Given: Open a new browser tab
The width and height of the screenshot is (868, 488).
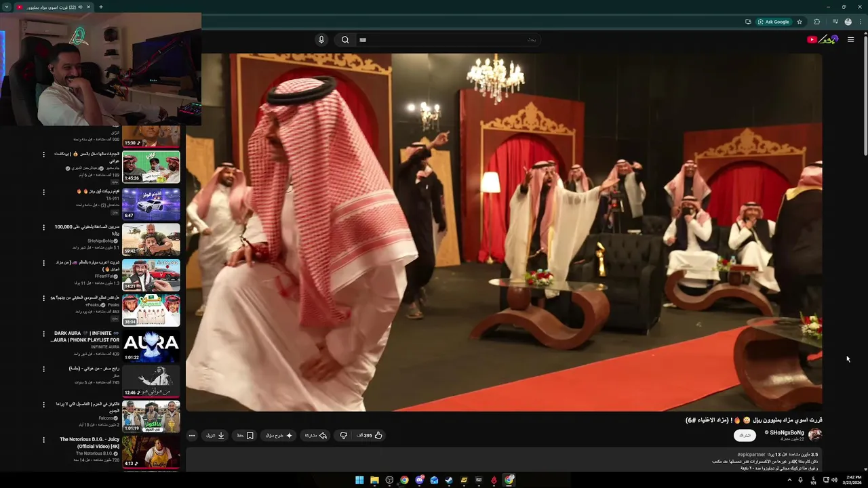Looking at the screenshot, I should 100,7.
